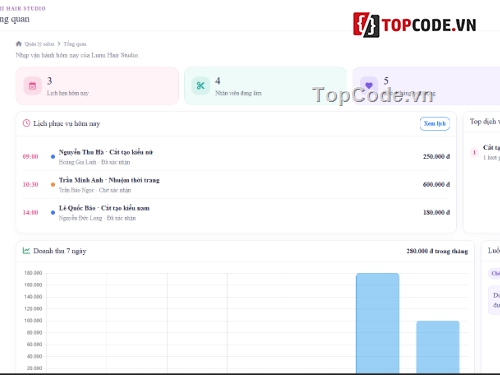Click the 600.000 đ price value
This screenshot has width=500, height=375.
pyautogui.click(x=436, y=184)
